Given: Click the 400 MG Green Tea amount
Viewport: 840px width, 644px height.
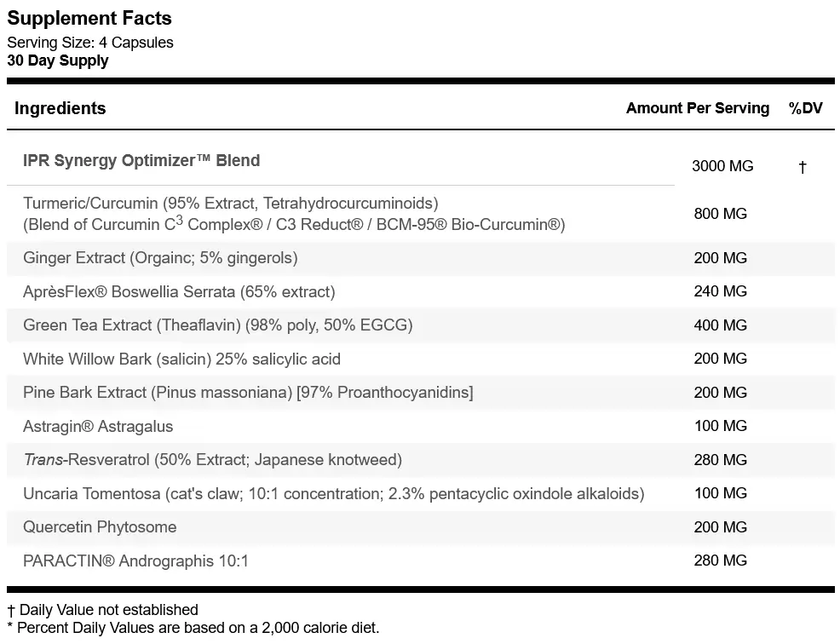Looking at the screenshot, I should pos(720,325).
